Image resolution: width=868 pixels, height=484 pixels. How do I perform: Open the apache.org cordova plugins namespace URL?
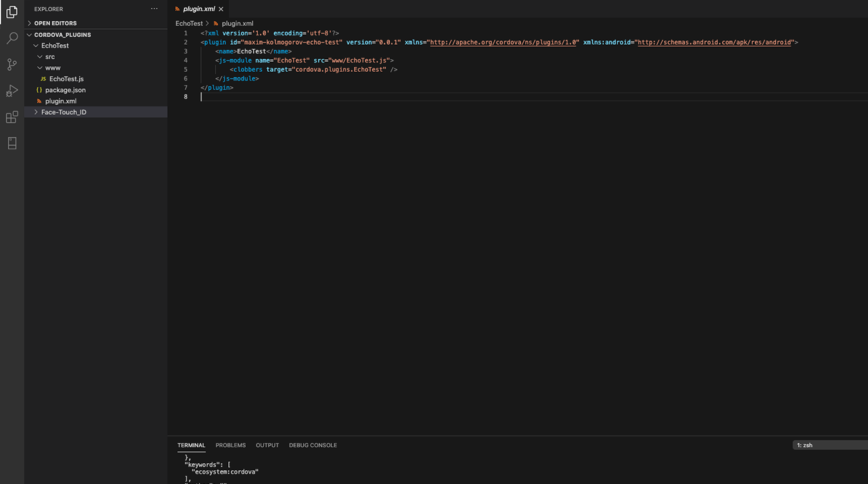click(x=503, y=42)
